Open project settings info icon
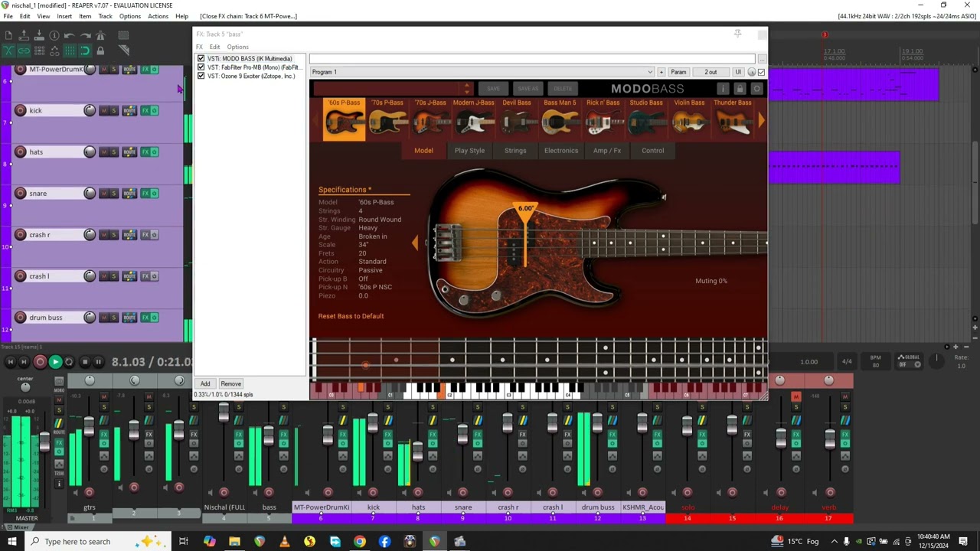Viewport: 980px width, 551px height. click(x=54, y=35)
